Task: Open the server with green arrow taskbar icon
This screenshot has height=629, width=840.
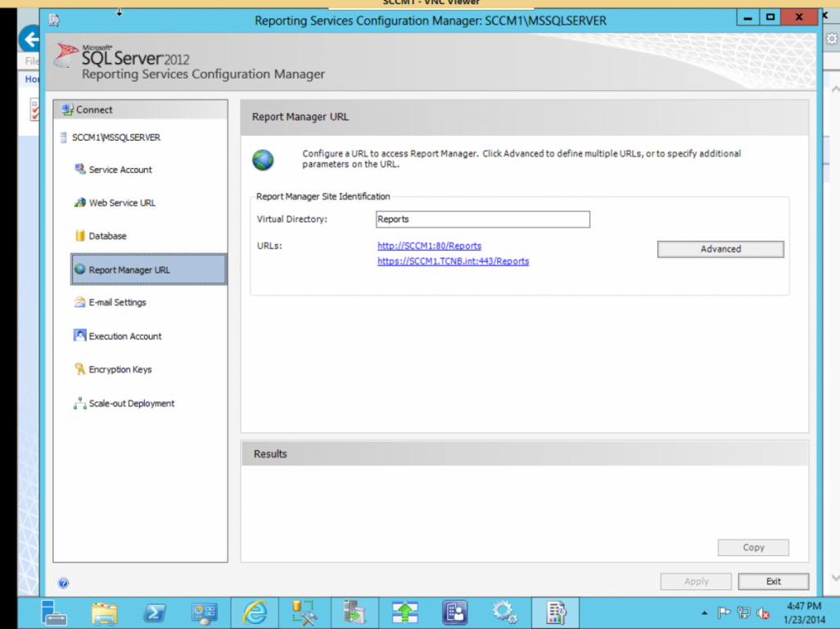Action: pyautogui.click(x=355, y=613)
